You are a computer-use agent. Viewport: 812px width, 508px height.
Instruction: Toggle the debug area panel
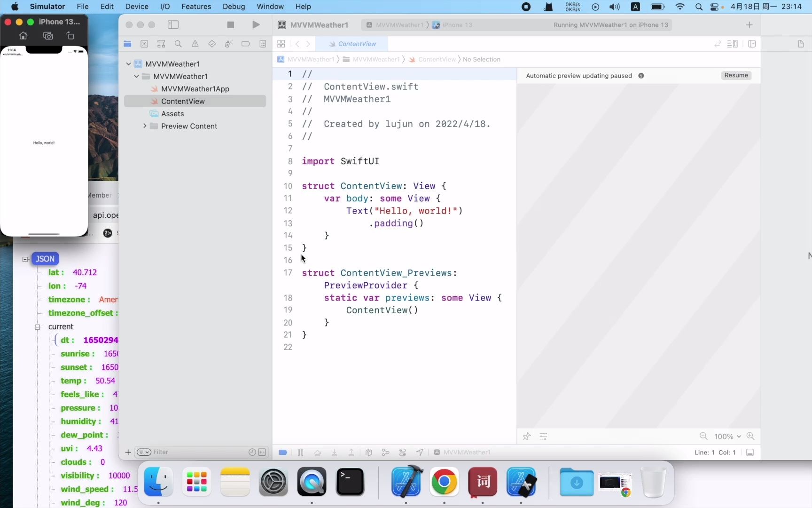[750, 452]
